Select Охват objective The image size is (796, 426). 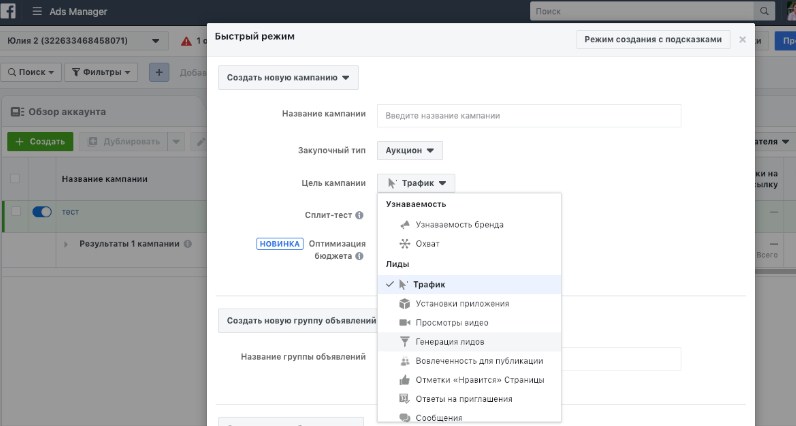[470, 244]
